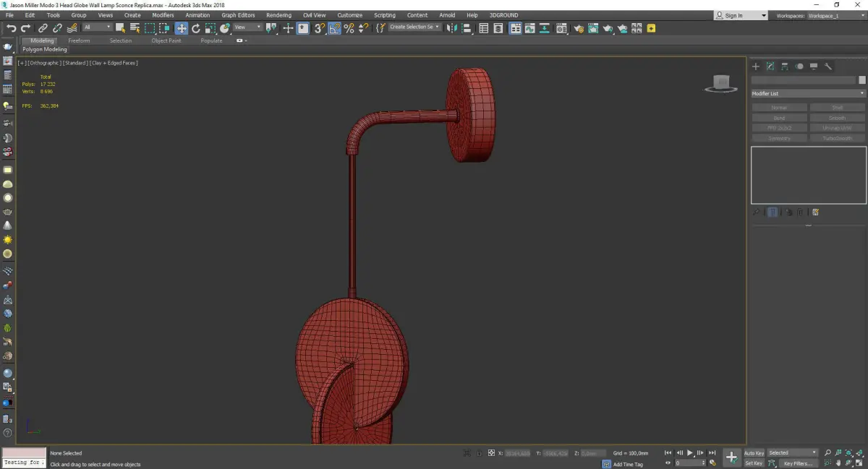Open the Curve Editor icon
Screen dimensions: 868x469
click(x=529, y=28)
